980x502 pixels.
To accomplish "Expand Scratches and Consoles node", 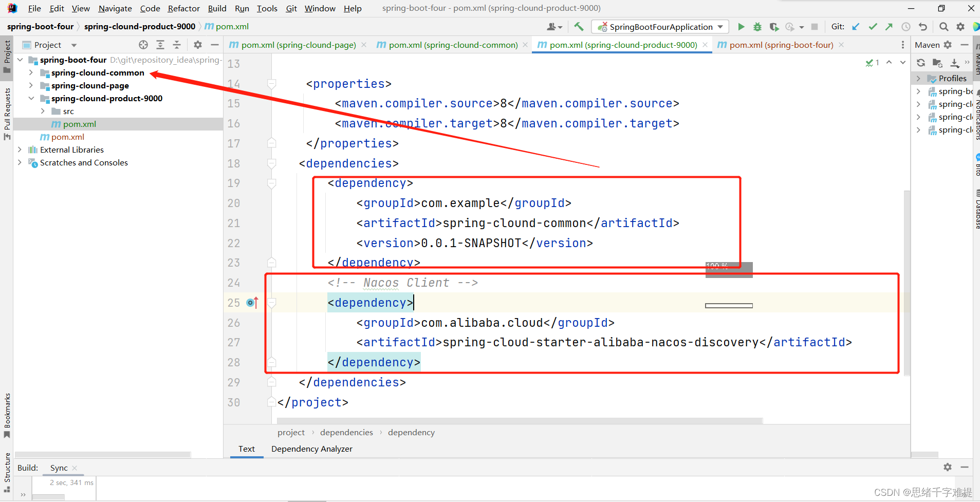I will click(x=20, y=162).
